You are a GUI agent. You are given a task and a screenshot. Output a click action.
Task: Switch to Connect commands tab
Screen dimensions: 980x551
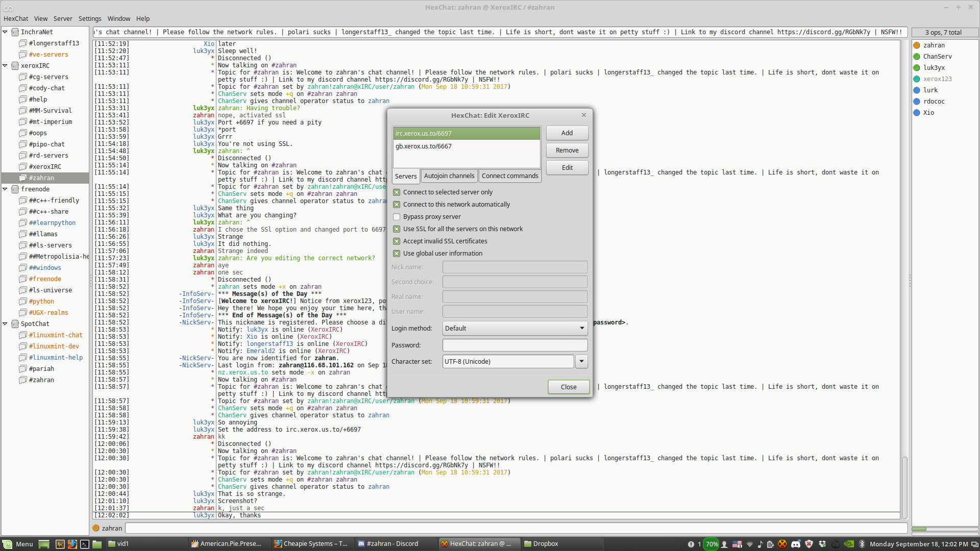point(510,176)
